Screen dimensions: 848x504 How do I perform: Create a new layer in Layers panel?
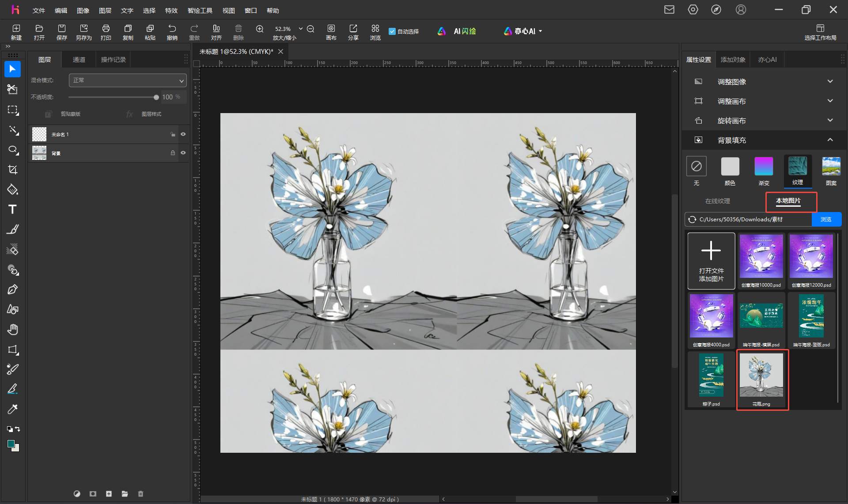click(109, 494)
